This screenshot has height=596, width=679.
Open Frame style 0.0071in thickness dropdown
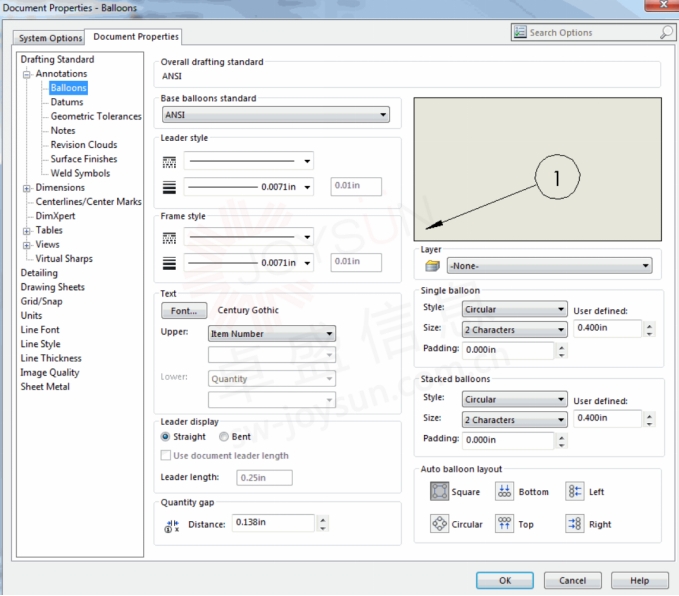click(x=249, y=263)
